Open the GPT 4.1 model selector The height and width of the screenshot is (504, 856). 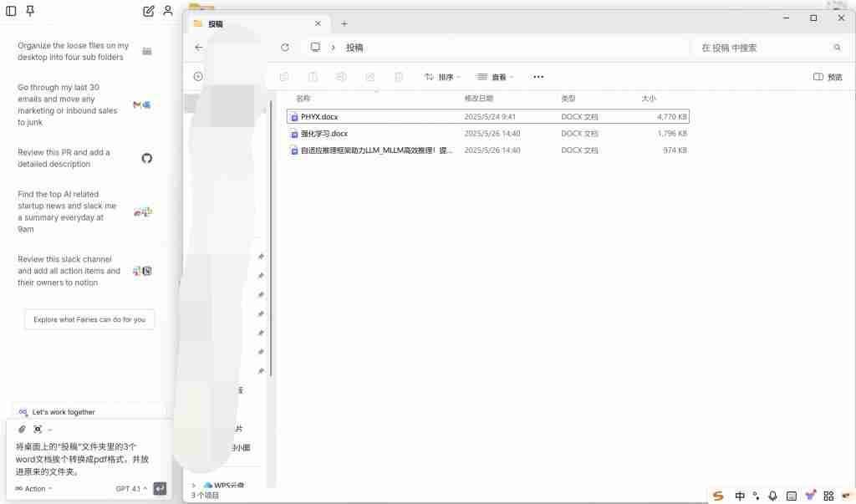[x=130, y=489]
